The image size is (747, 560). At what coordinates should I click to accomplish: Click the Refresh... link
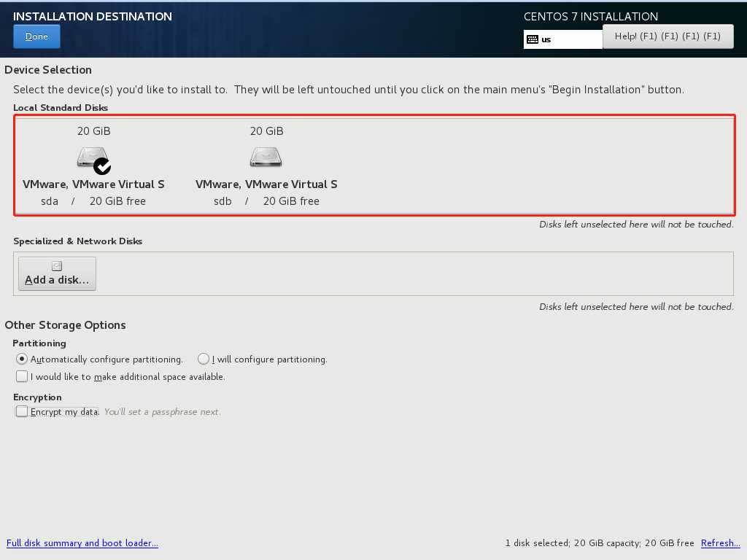coord(720,542)
